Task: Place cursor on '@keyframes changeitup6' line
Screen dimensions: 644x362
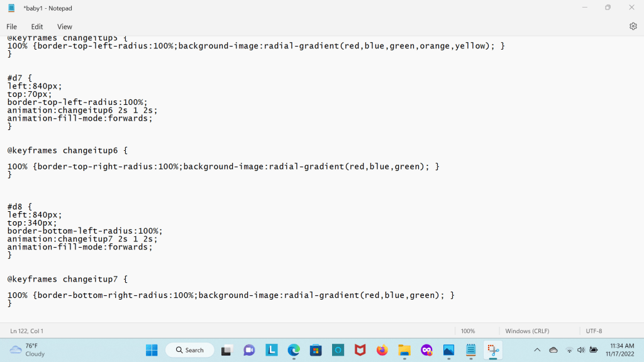Action: click(67, 151)
